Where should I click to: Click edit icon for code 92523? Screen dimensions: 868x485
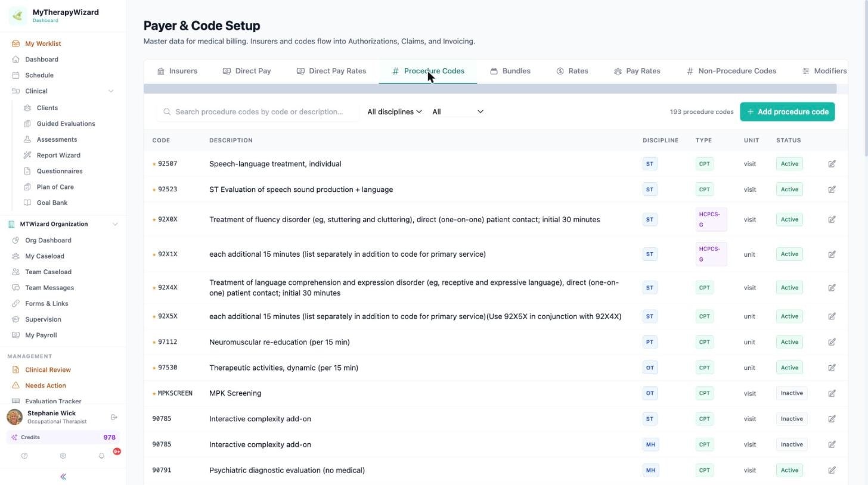coord(832,189)
